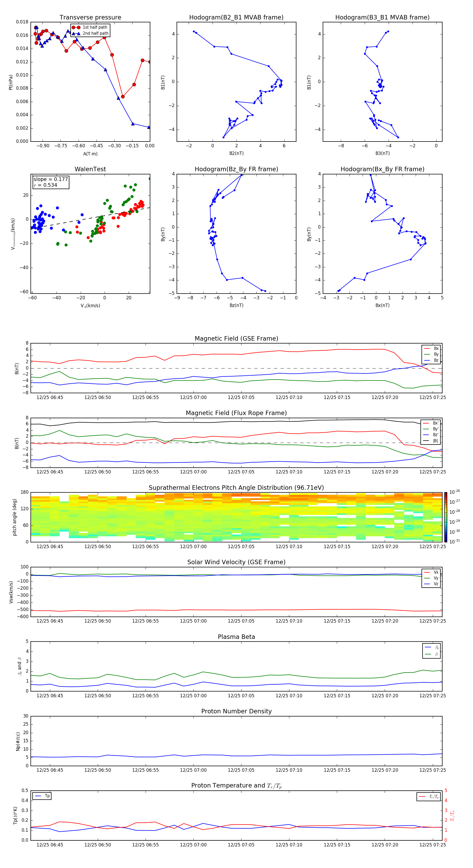The width and height of the screenshot is (473, 868).
Task: Click the 10^-26 colorbar tick label
Action: (455, 492)
